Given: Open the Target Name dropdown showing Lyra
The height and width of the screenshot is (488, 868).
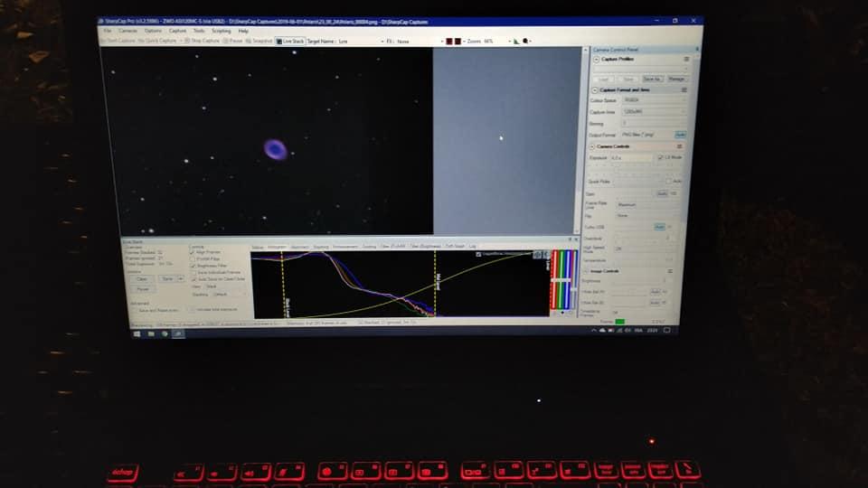Looking at the screenshot, I should (361, 42).
